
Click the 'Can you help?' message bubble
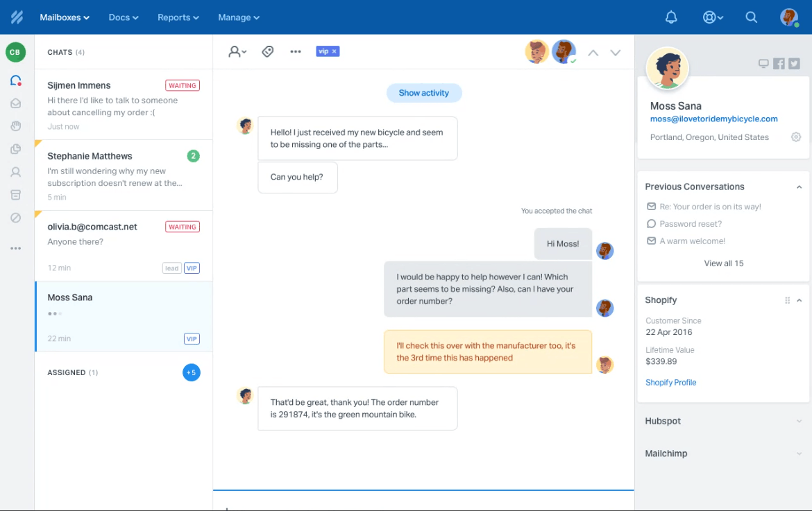pyautogui.click(x=298, y=177)
